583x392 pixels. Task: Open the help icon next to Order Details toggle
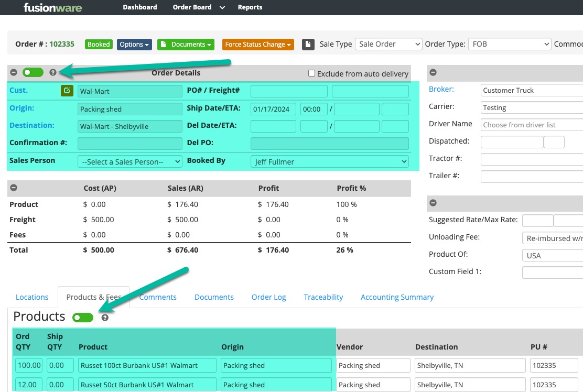point(52,72)
